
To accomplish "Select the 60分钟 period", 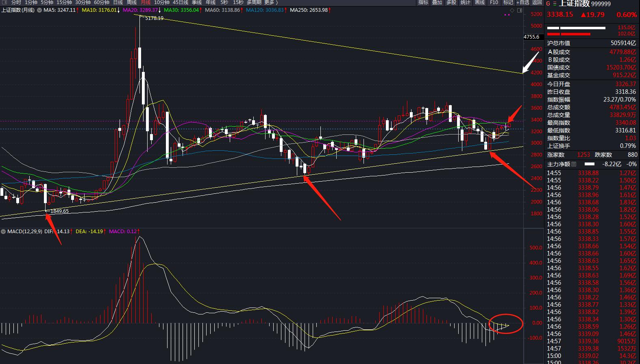I will [x=102, y=2].
